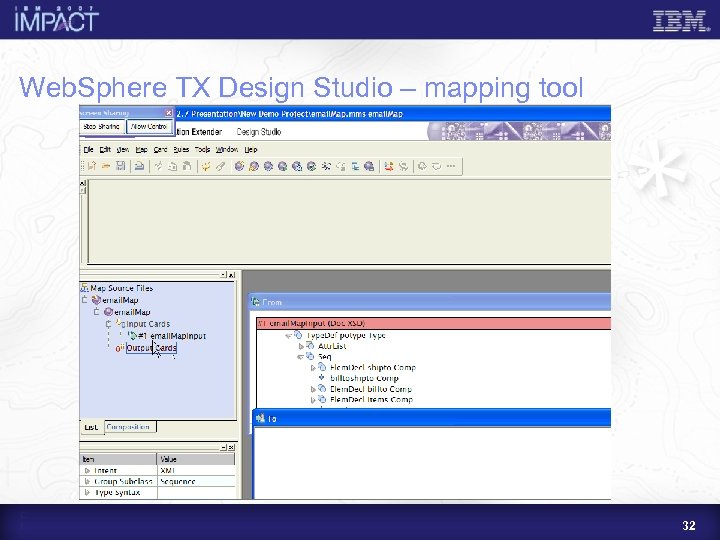The height and width of the screenshot is (540, 720).
Task: Click the To window title icon
Action: tap(261, 418)
